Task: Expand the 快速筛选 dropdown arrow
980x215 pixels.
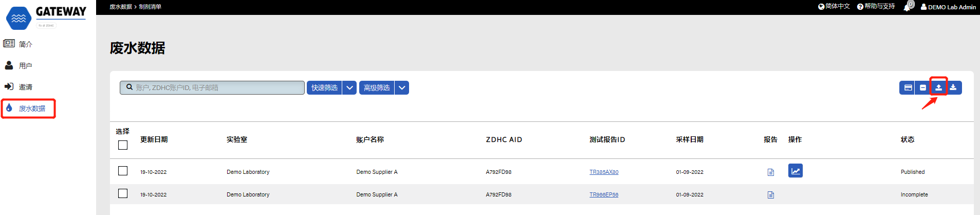Action: coord(349,88)
